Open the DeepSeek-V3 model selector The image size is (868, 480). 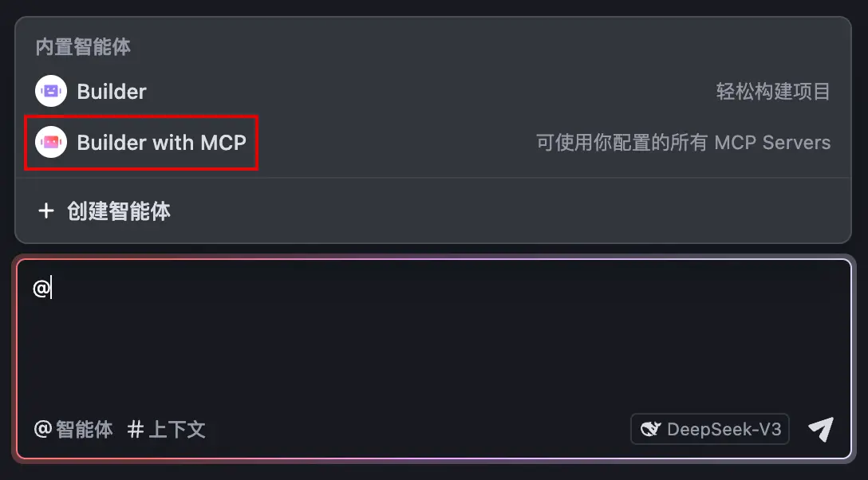pos(710,429)
